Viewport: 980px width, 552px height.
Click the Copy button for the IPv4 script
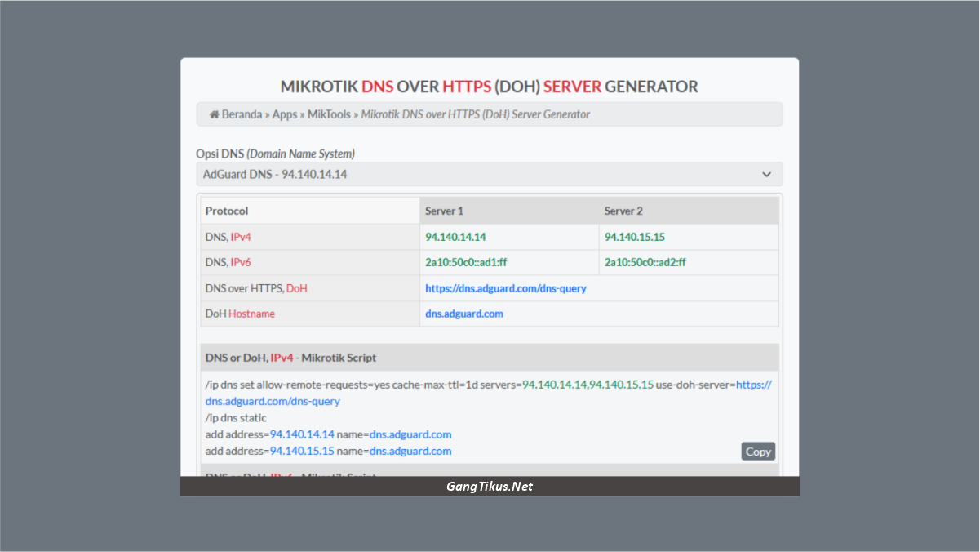coord(757,451)
